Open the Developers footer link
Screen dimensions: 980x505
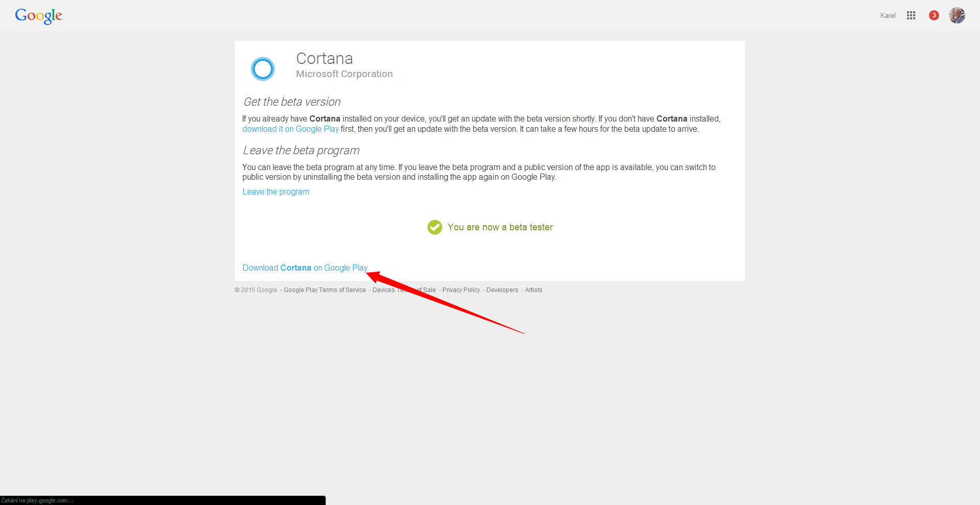point(502,290)
